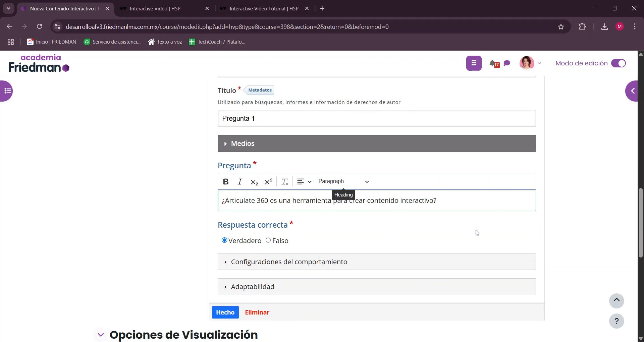Open user profile avatar menu
Image resolution: width=644 pixels, height=342 pixels.
tap(527, 63)
